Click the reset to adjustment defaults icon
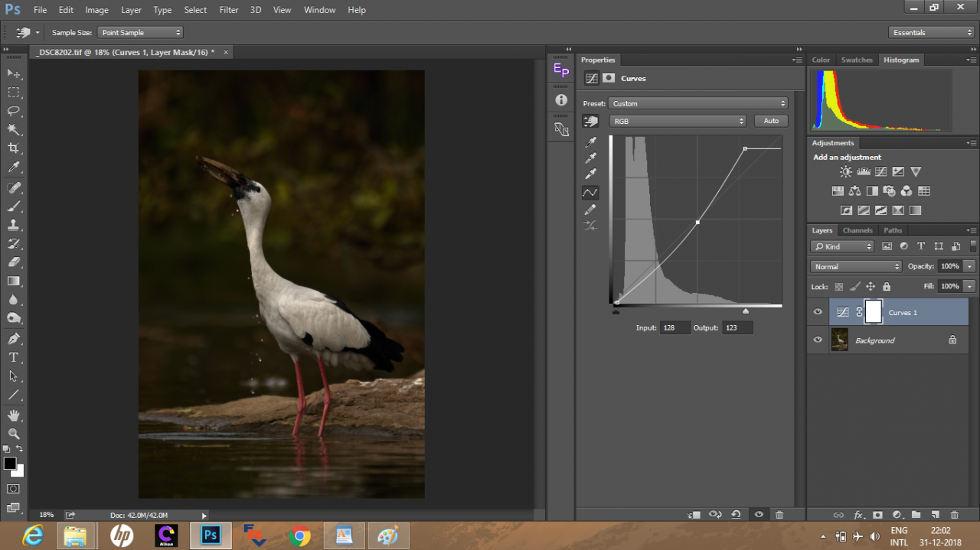 pos(737,515)
